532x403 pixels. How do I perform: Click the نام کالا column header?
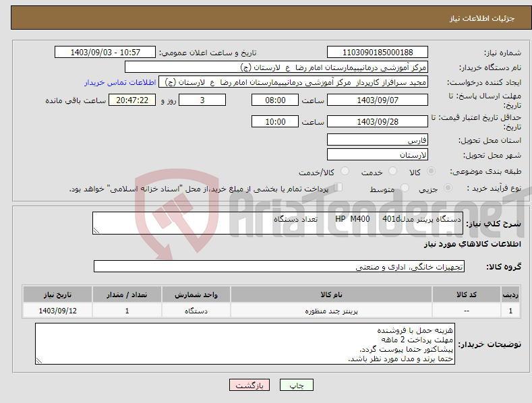point(331,294)
